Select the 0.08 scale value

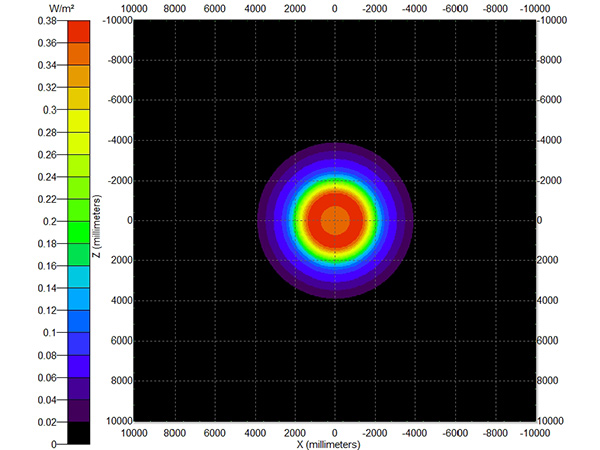point(47,355)
